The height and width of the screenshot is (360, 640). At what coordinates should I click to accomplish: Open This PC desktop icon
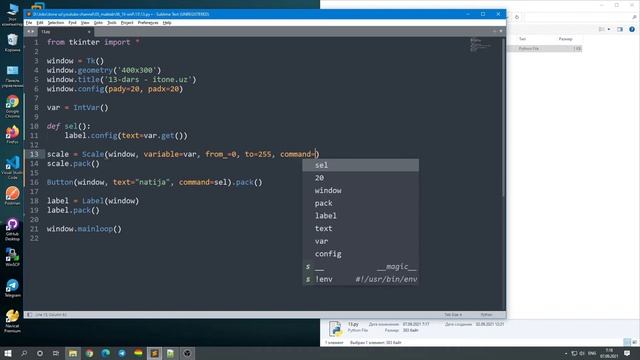12,14
